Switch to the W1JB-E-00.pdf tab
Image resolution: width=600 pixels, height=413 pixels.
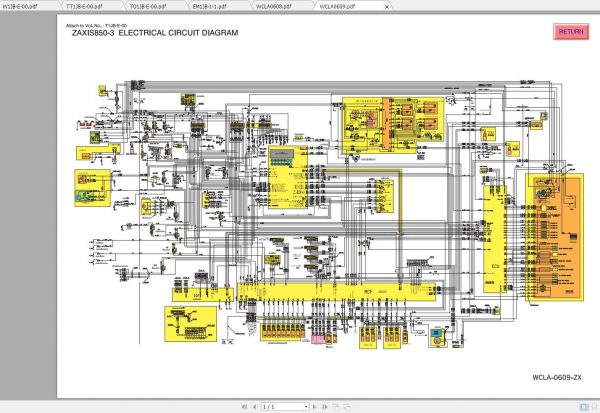[x=20, y=7]
